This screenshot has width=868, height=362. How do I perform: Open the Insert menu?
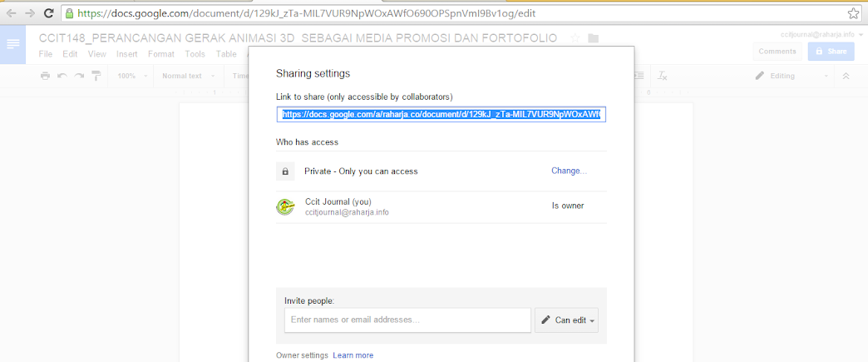(x=126, y=54)
